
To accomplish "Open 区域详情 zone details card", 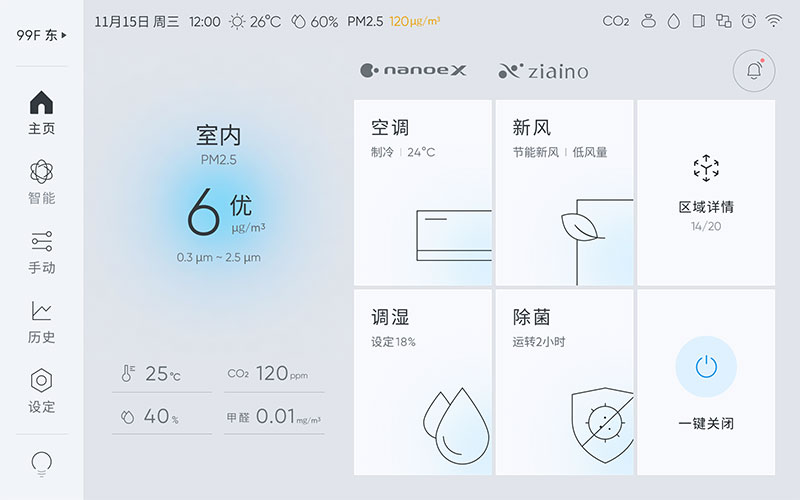I will (706, 192).
